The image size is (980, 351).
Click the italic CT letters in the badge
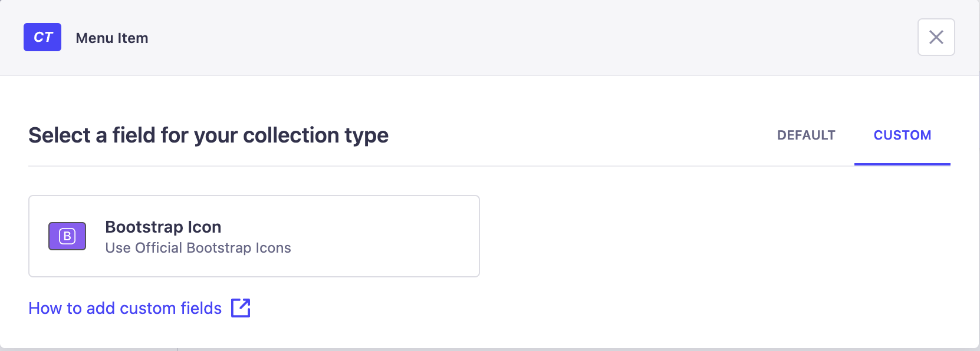[43, 37]
